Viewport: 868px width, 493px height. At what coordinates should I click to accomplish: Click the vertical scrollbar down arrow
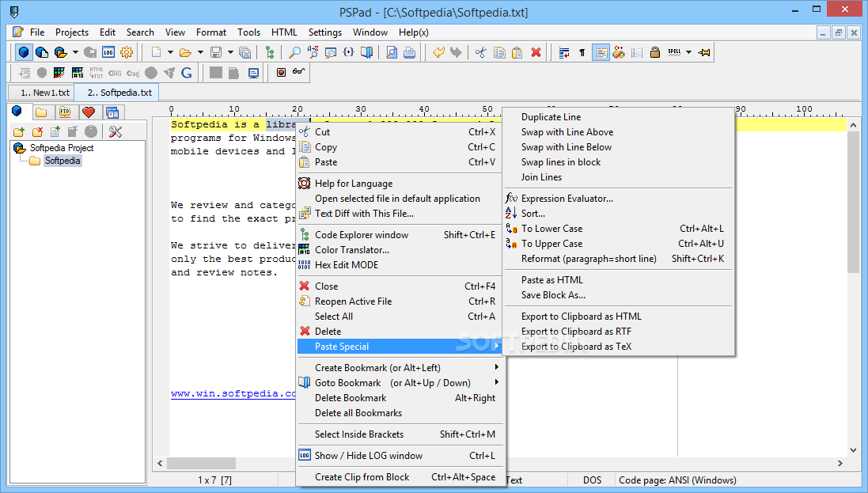click(x=853, y=450)
